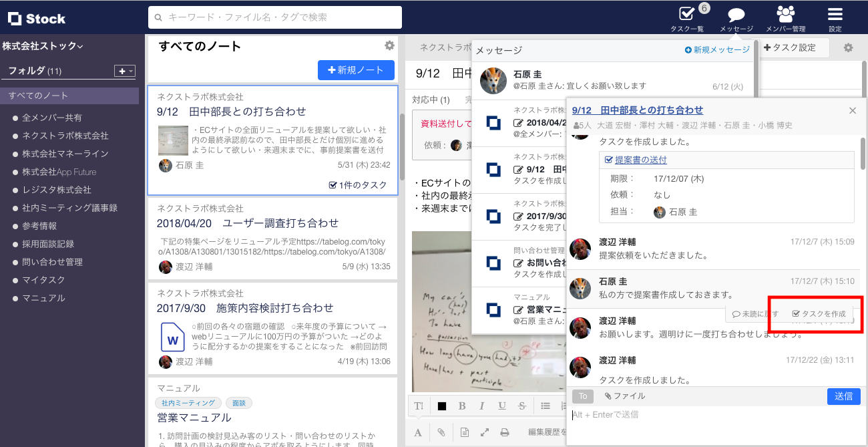Select the bold formatting icon
868x447 pixels.
point(463,406)
